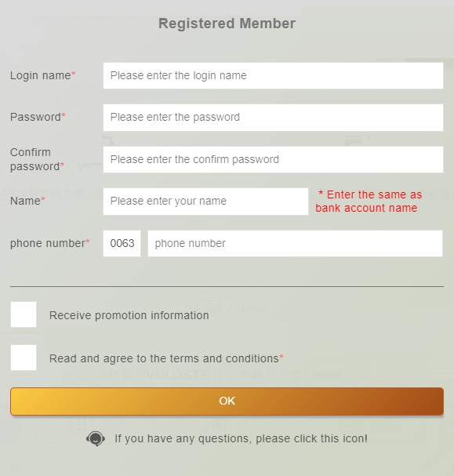Click the 0063 country code box
454x476 pixels.
pos(122,243)
